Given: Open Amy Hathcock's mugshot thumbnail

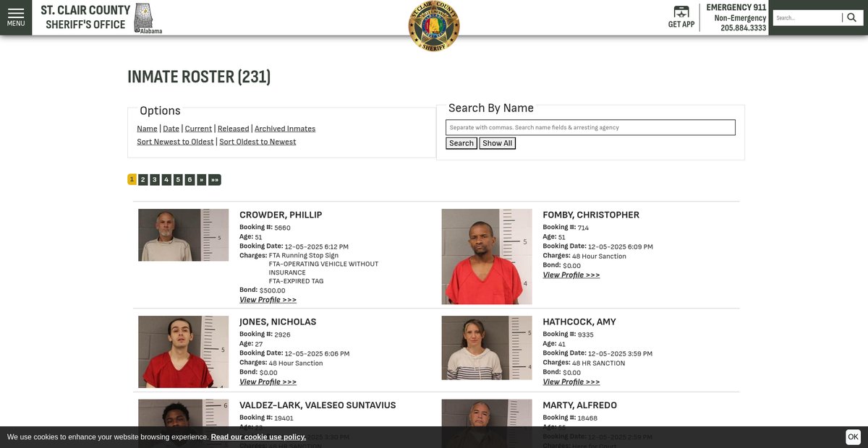Looking at the screenshot, I should pyautogui.click(x=487, y=348).
